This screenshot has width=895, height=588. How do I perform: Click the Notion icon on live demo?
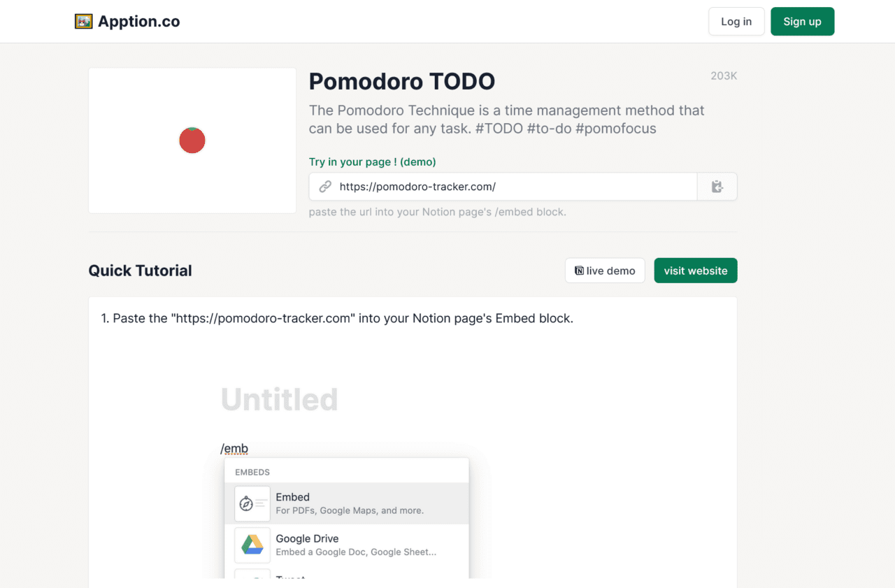[579, 271]
